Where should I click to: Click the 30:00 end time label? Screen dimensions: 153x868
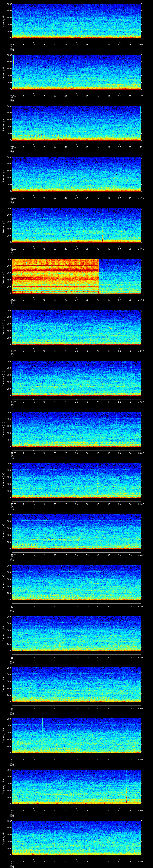click(x=141, y=44)
